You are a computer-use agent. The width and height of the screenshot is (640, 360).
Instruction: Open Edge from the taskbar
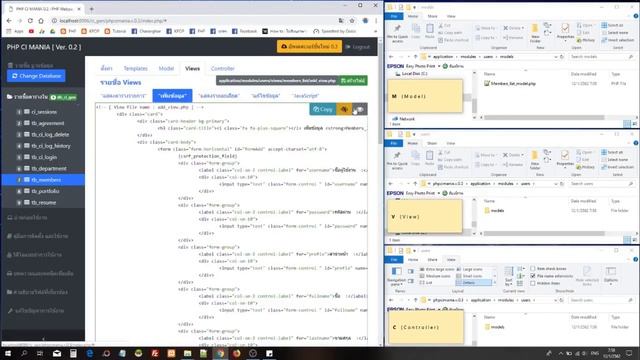coord(90,353)
